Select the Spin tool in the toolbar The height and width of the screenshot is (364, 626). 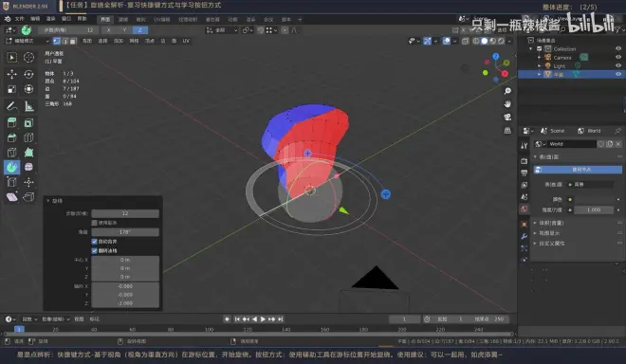pyautogui.click(x=11, y=167)
